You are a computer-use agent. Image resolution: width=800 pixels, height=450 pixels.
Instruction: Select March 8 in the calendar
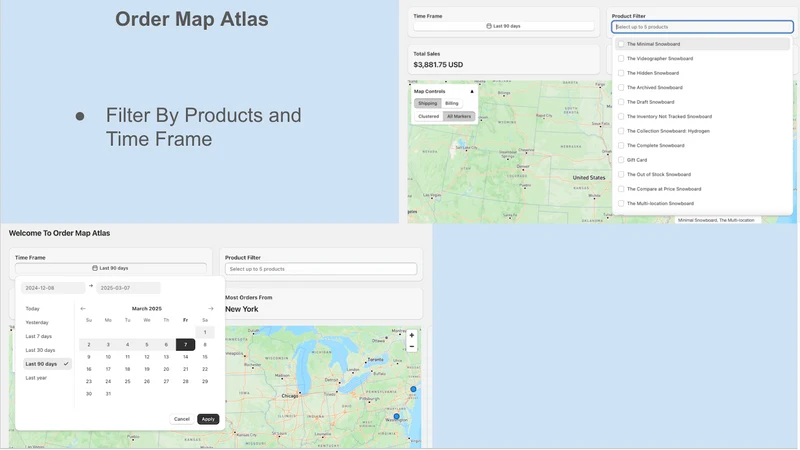coord(205,344)
